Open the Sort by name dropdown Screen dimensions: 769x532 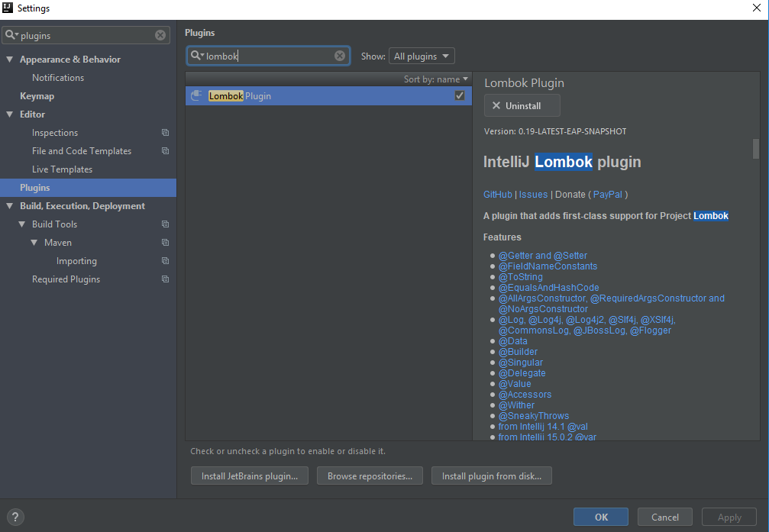(x=436, y=79)
